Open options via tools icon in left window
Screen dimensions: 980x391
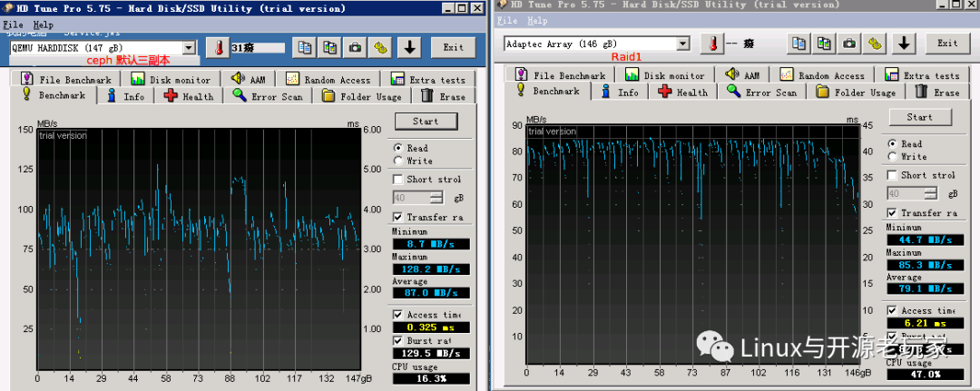379,47
